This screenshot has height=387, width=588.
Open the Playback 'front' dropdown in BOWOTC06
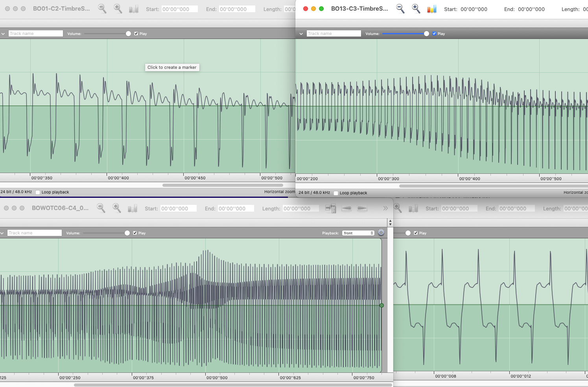(358, 232)
